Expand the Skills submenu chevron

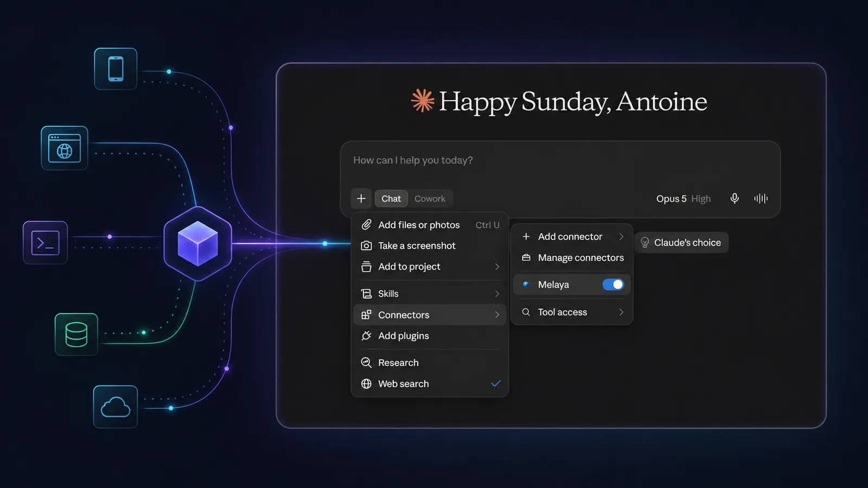coord(497,293)
